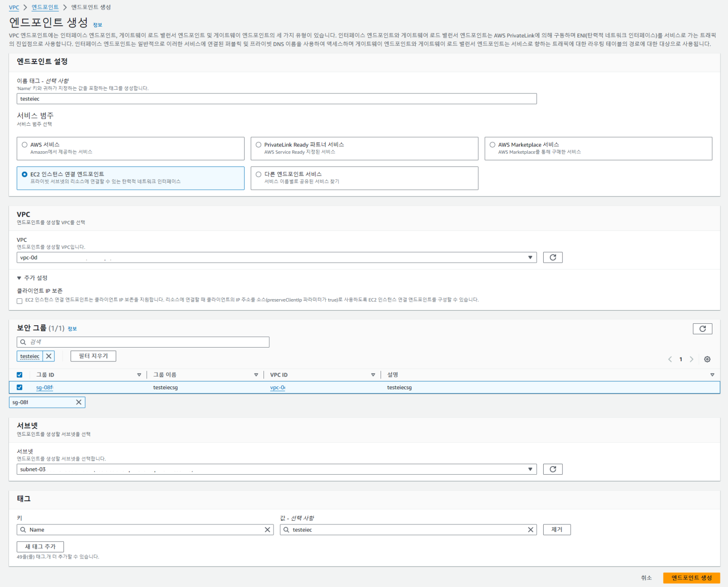Remove the testeiec filter chip

[48, 356]
